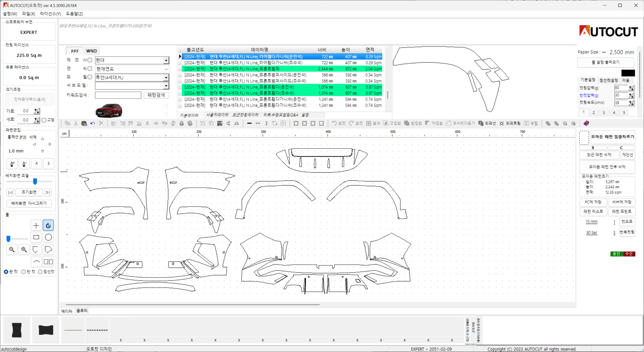Select the rectangle shape tool

36,237
